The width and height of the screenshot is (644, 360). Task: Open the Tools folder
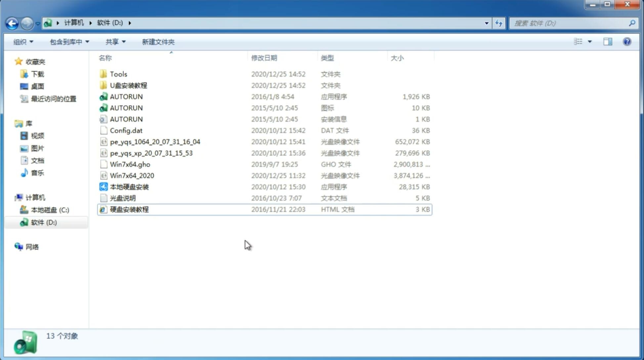(x=118, y=74)
